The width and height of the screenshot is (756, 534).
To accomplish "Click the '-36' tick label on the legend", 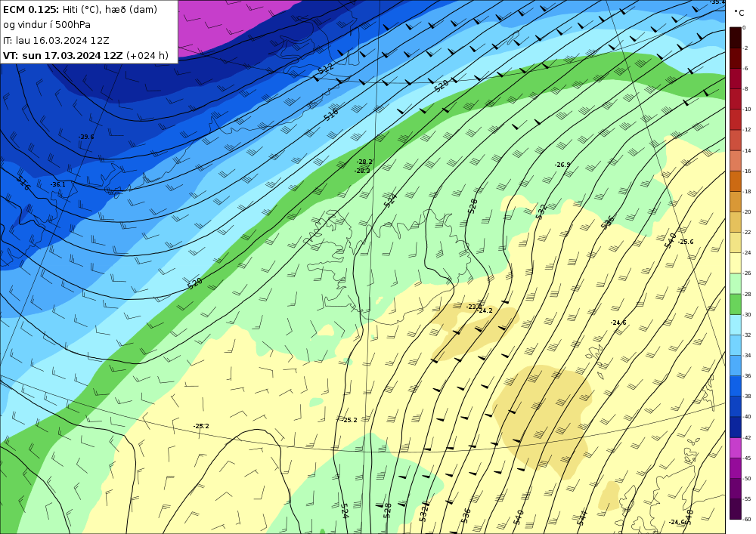I will click(747, 375).
